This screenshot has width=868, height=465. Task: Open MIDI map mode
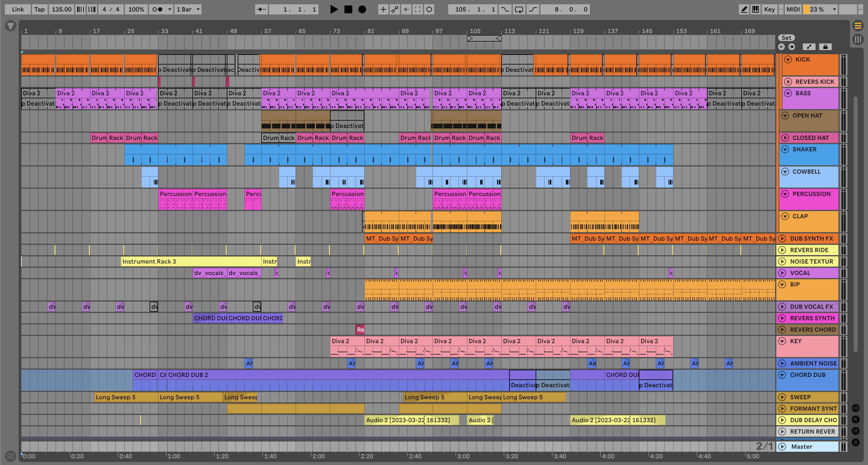tap(793, 9)
